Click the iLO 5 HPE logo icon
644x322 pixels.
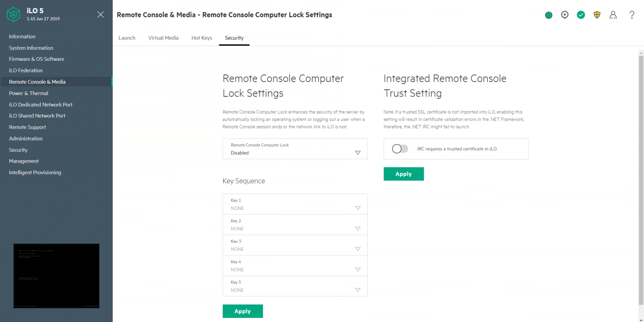tap(14, 14)
